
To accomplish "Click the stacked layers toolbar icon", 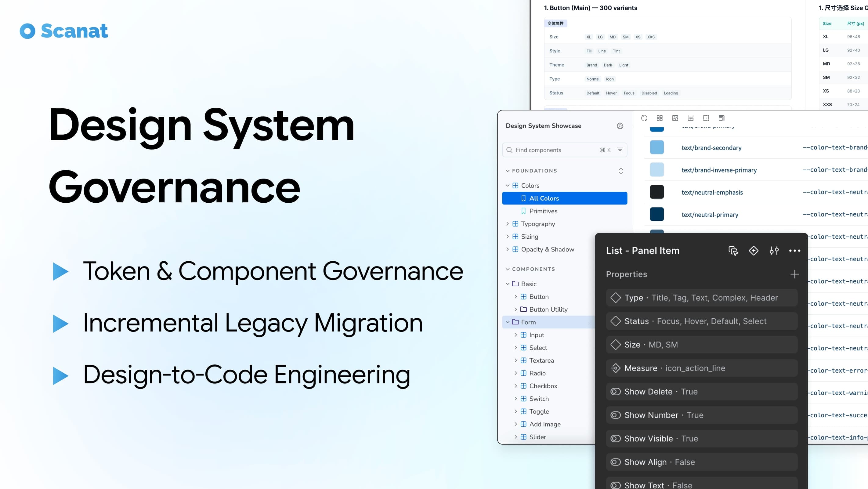I will click(x=722, y=118).
